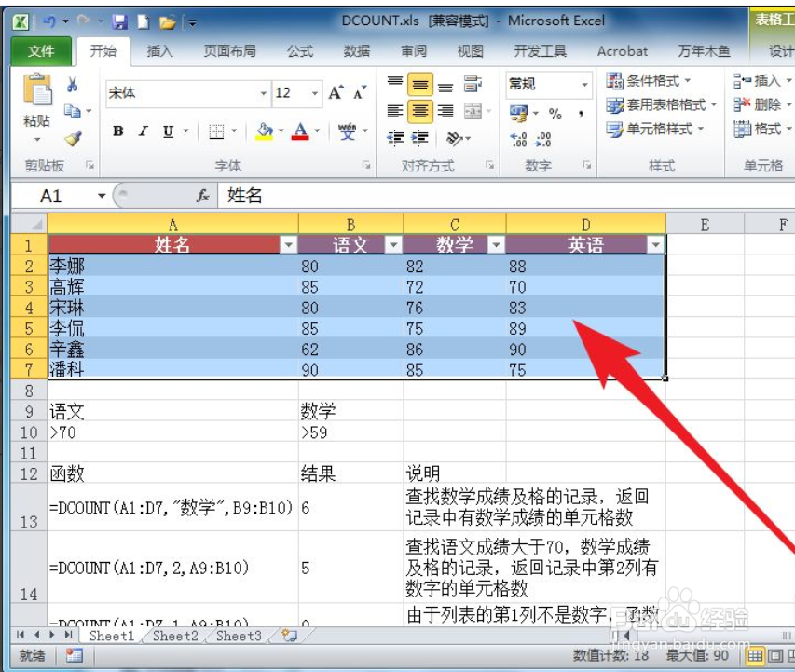Click the 删除 cells button
The width and height of the screenshot is (795, 672).
[x=762, y=104]
